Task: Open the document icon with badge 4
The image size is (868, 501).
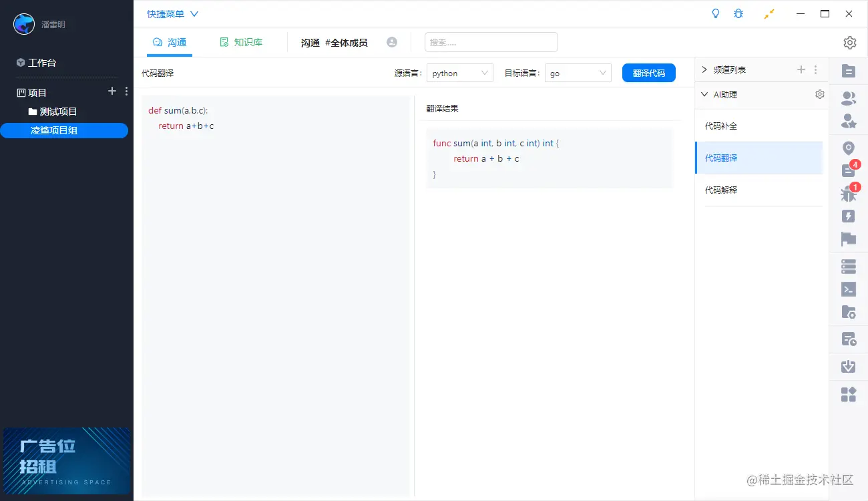Action: (x=849, y=170)
